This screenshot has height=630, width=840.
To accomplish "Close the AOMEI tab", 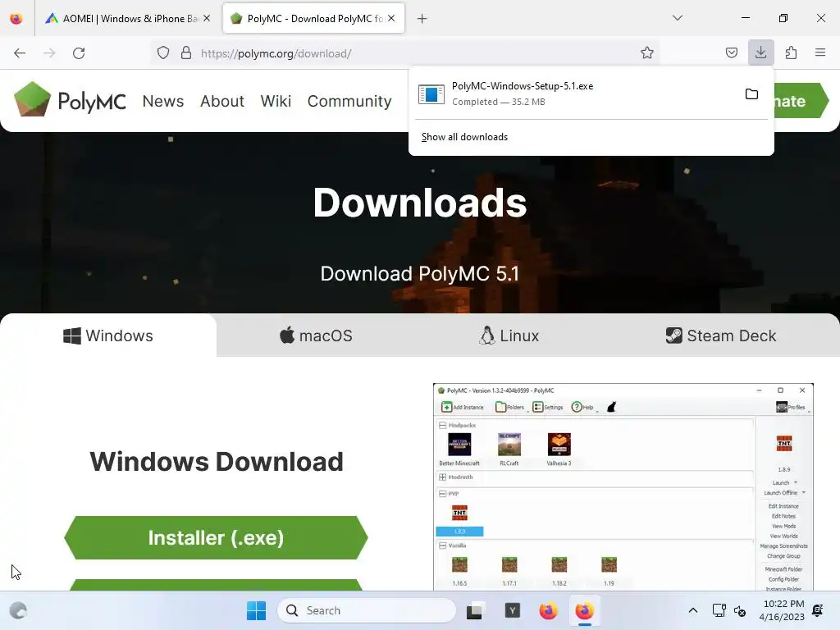I will click(x=207, y=18).
